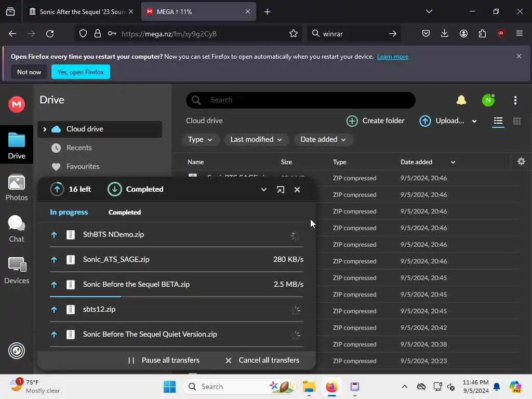Go back to previous page
The width and height of the screenshot is (532, 399).
click(x=12, y=34)
